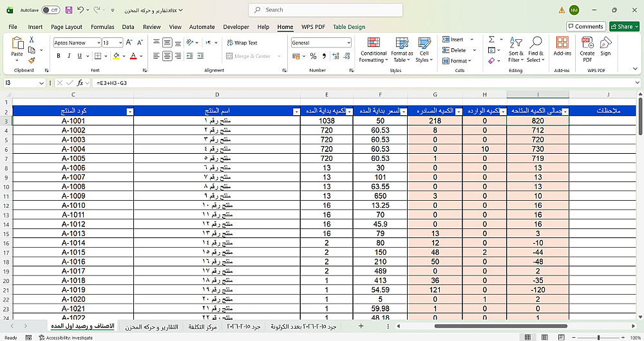
Task: Select sheet tab التقارير و حركه المخزن
Action: [151, 327]
